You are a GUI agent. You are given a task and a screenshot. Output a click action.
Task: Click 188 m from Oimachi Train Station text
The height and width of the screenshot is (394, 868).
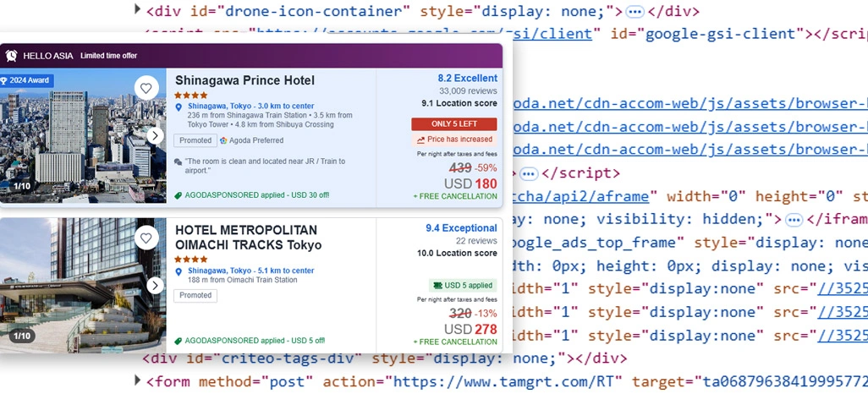click(243, 280)
